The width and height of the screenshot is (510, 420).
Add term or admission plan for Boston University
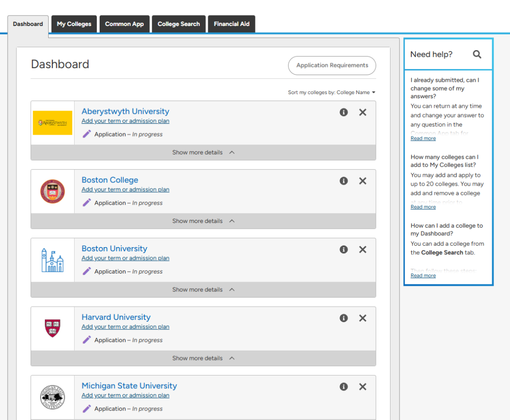tap(125, 258)
